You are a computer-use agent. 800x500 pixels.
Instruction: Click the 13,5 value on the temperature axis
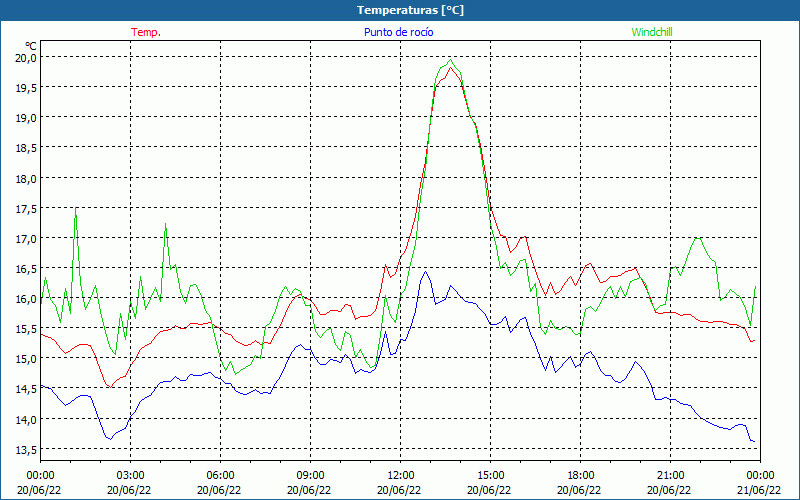pos(26,450)
